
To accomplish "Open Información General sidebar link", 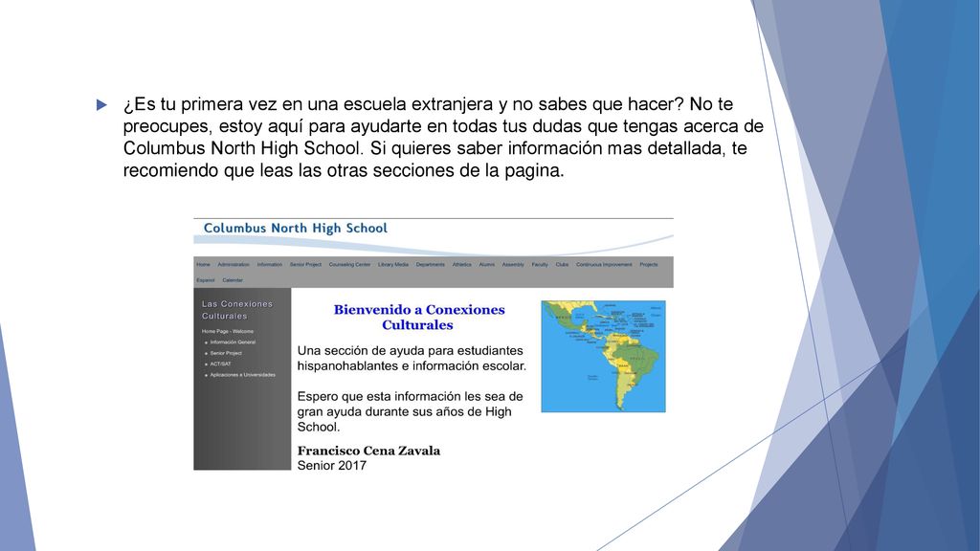I will [233, 342].
